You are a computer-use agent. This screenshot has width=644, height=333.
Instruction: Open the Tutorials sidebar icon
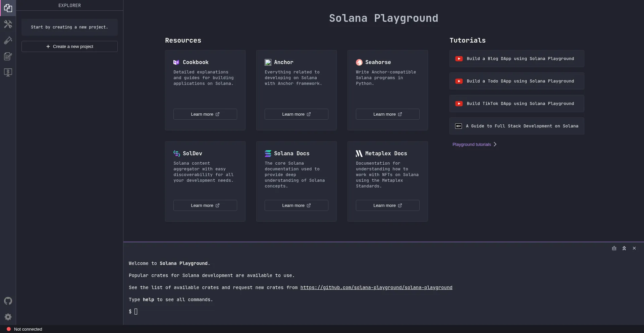click(8, 56)
